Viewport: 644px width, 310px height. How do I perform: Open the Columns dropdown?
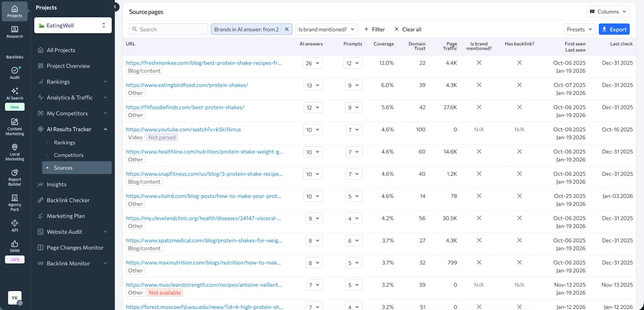[608, 11]
